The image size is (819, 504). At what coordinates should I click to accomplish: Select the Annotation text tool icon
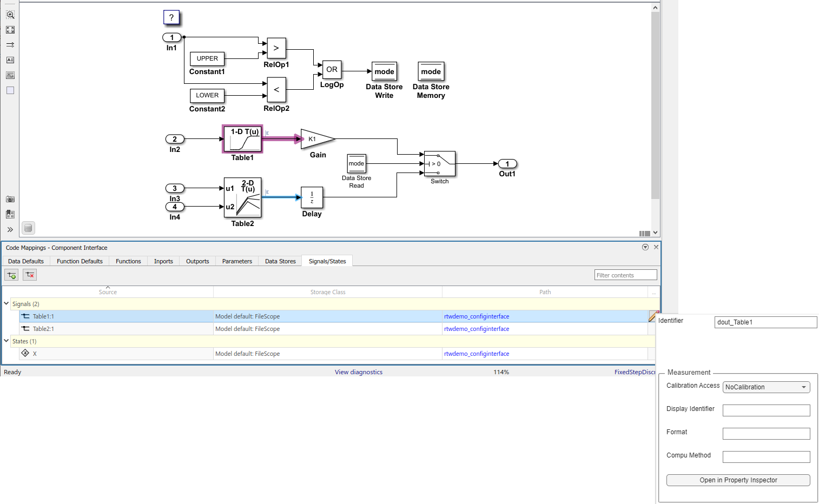10,60
